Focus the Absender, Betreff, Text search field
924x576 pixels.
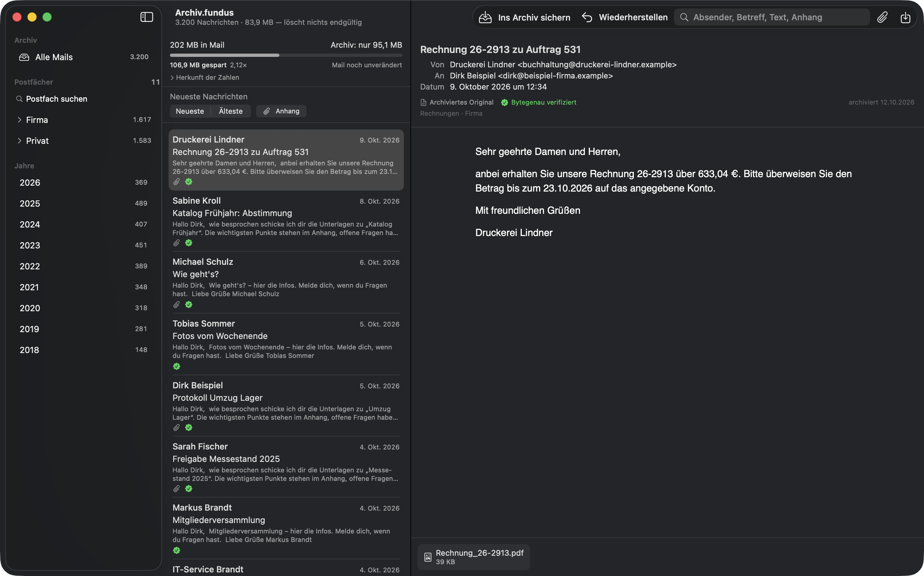point(772,17)
